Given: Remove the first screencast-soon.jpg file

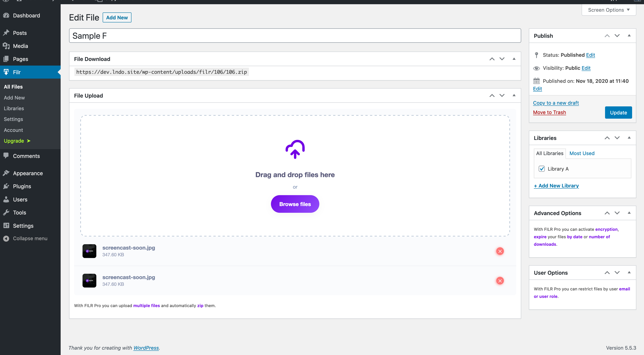Looking at the screenshot, I should click(500, 251).
